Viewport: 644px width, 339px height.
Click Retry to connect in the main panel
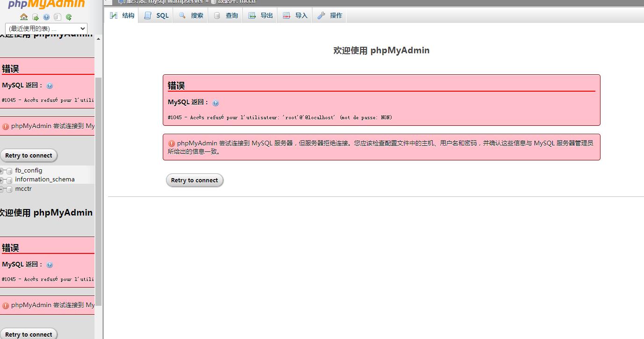click(x=195, y=180)
